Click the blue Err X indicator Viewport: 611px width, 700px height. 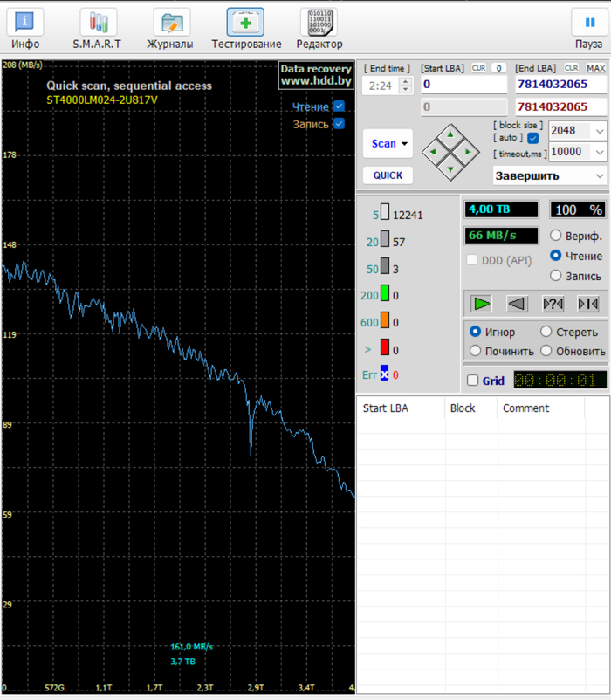384,373
